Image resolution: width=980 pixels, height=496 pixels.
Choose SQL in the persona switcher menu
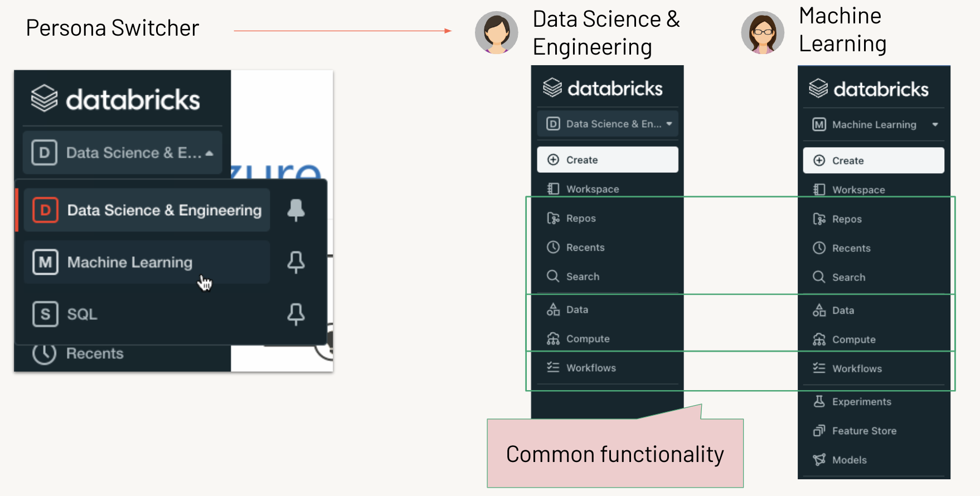(x=81, y=314)
